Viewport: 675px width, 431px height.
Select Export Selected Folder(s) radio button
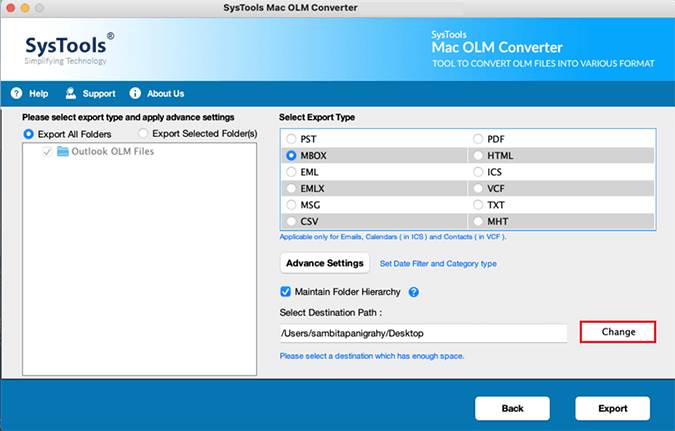pos(143,134)
